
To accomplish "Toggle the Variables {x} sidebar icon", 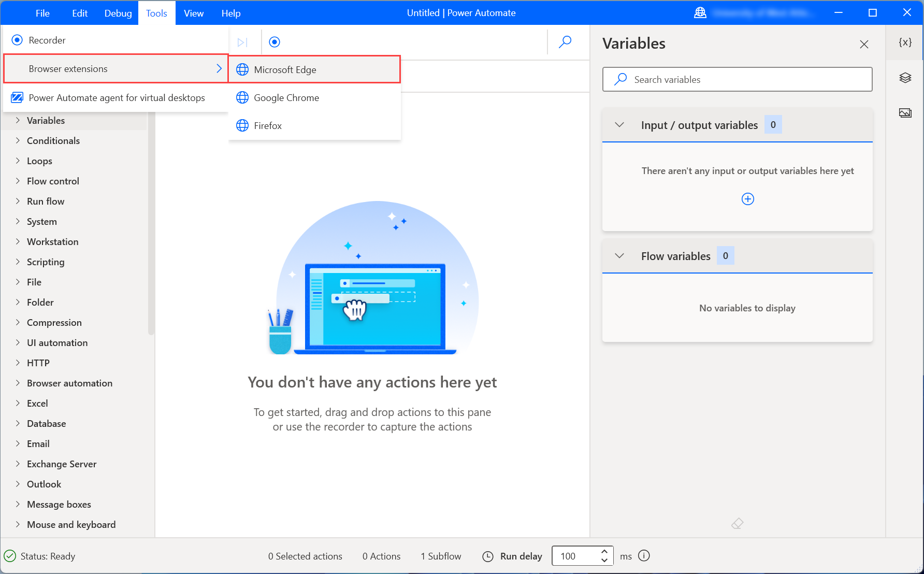I will 905,42.
